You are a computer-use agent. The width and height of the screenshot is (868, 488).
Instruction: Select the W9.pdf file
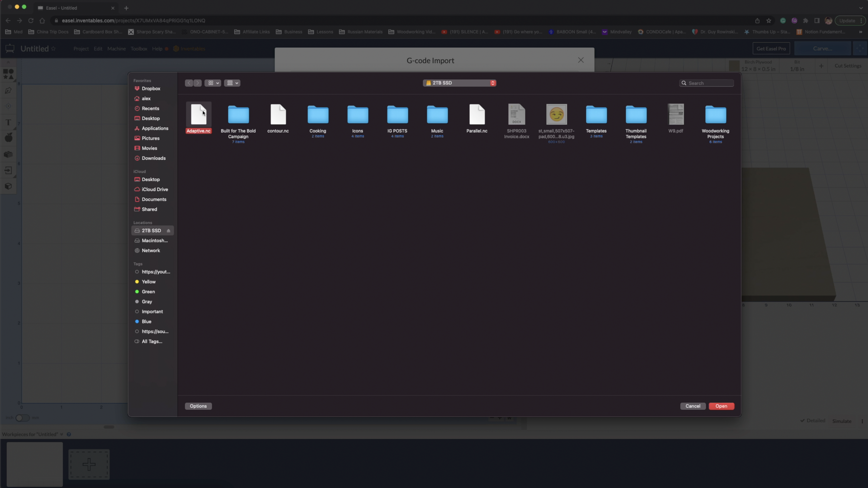click(x=676, y=115)
